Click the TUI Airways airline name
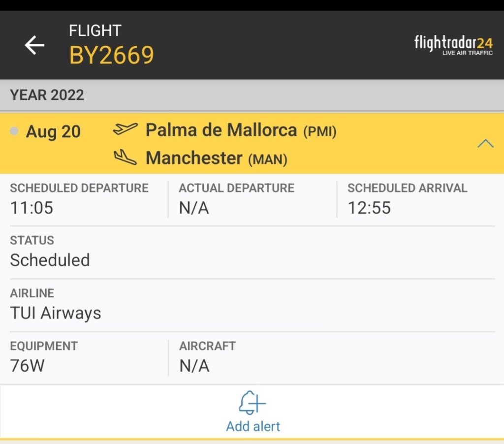This screenshot has width=504, height=444. [56, 313]
